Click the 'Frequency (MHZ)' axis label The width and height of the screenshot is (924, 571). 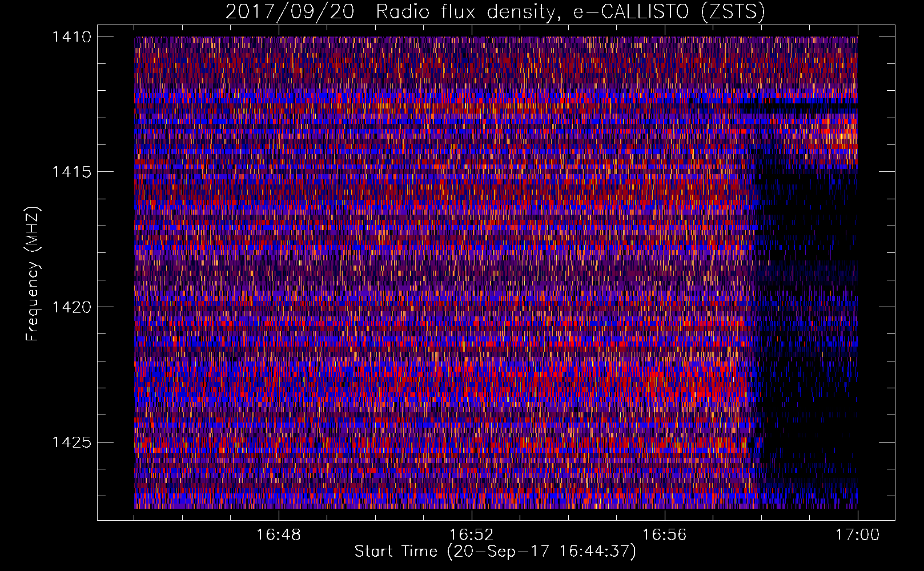tap(33, 274)
